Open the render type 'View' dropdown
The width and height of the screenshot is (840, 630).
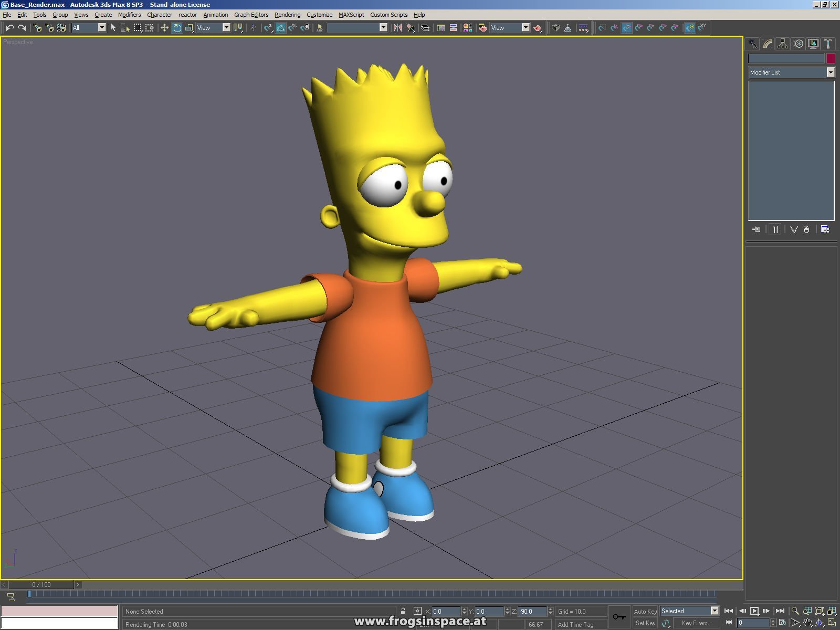tap(510, 28)
